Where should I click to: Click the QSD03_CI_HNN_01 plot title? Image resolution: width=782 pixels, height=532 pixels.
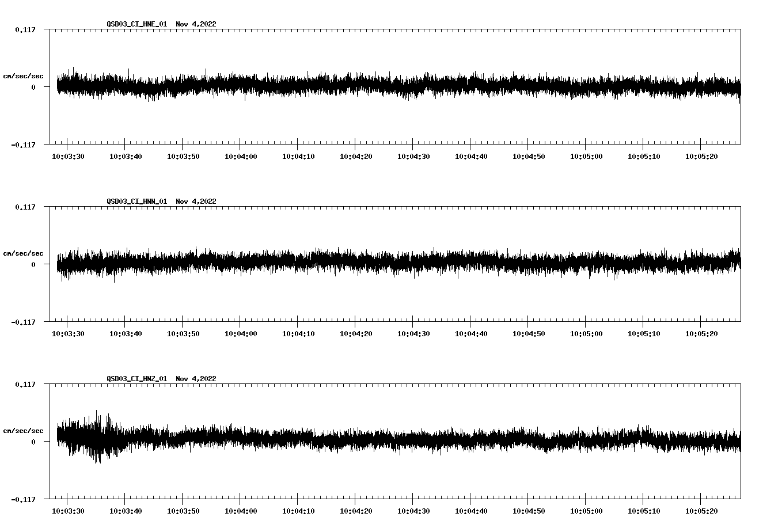coord(161,202)
